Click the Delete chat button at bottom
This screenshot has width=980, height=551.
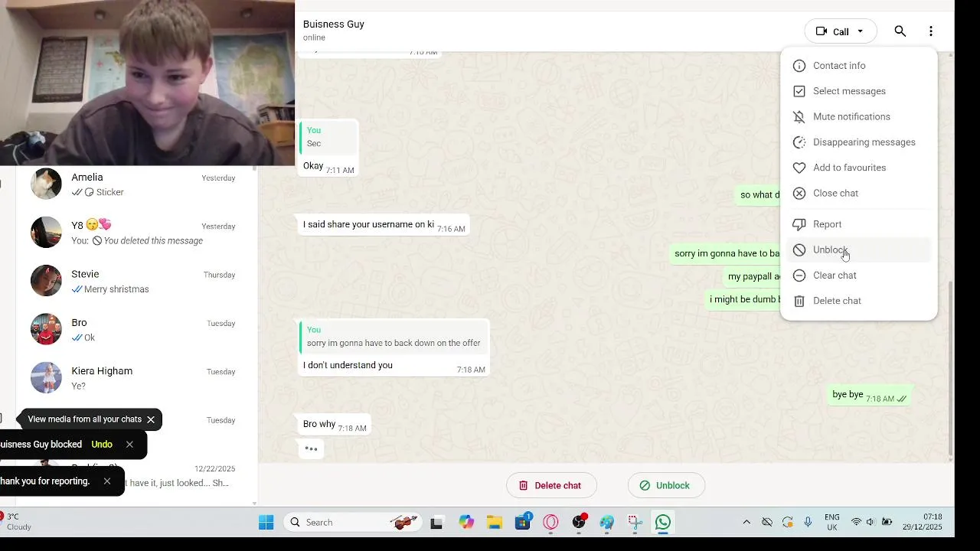(x=551, y=485)
